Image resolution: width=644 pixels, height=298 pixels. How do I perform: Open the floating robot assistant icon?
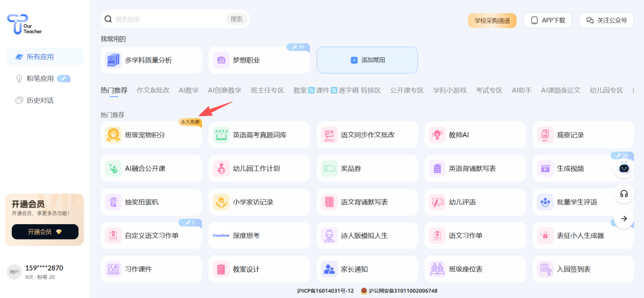click(x=624, y=167)
